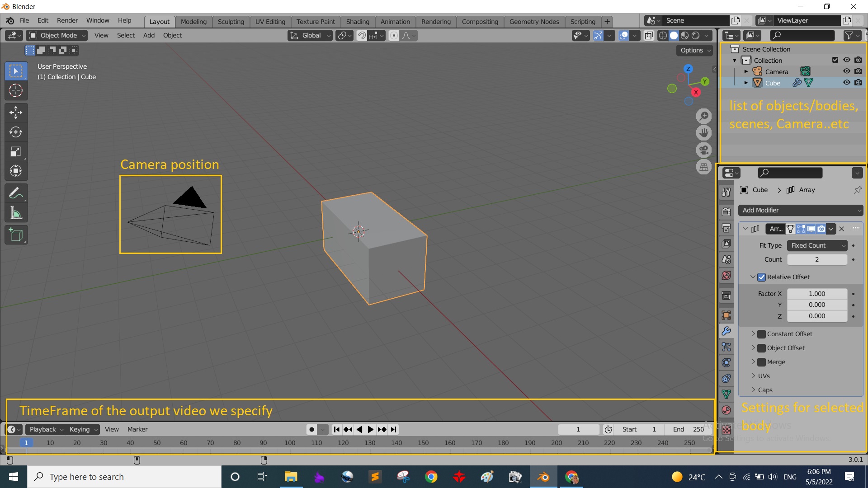This screenshot has height=488, width=868.
Task: Open the Modifier properties wrench tab
Action: point(726,331)
